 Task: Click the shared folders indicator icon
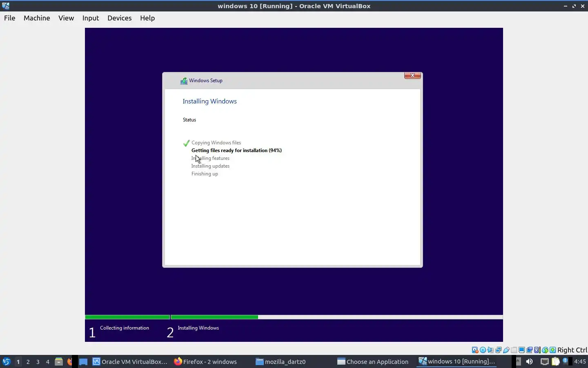[x=514, y=350]
